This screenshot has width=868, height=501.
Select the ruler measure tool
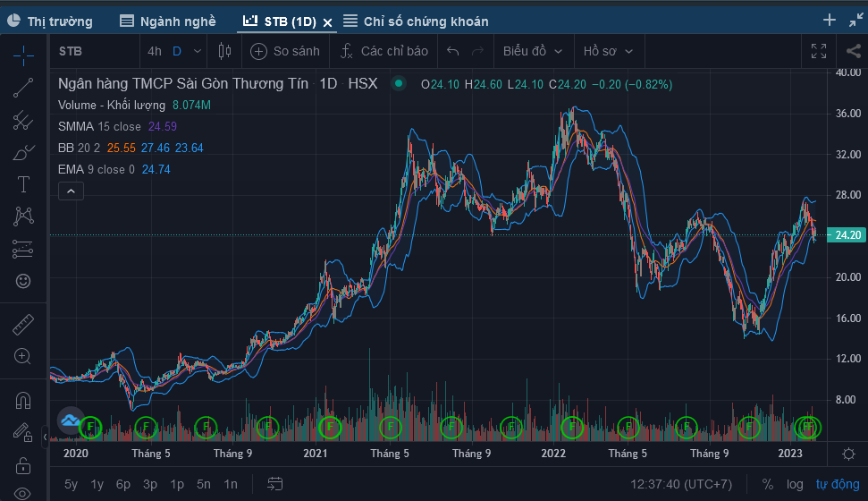(23, 325)
